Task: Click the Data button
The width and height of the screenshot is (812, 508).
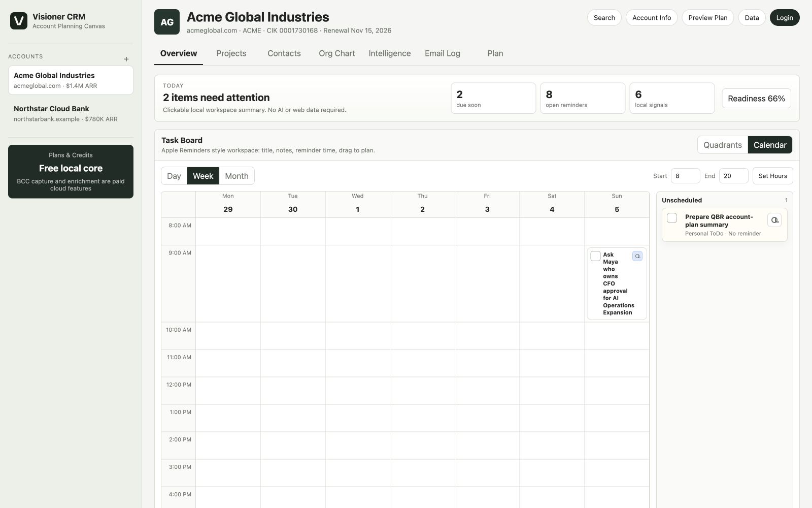Action: (752, 18)
